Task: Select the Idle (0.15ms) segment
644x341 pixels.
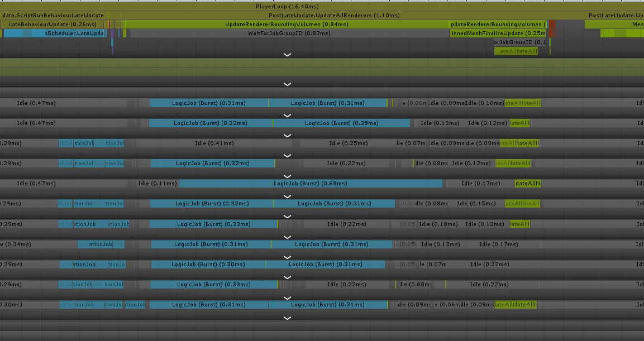Action: (x=476, y=204)
